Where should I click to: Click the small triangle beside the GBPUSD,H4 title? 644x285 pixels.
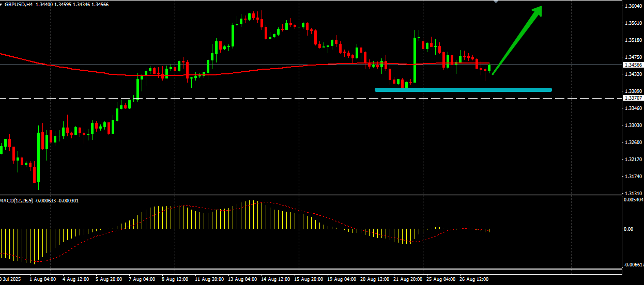point(2,4)
